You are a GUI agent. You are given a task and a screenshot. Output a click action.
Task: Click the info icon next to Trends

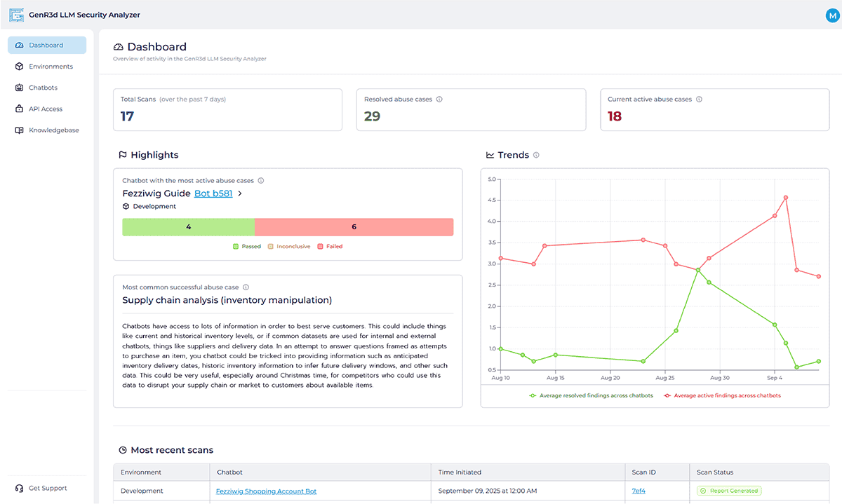536,155
